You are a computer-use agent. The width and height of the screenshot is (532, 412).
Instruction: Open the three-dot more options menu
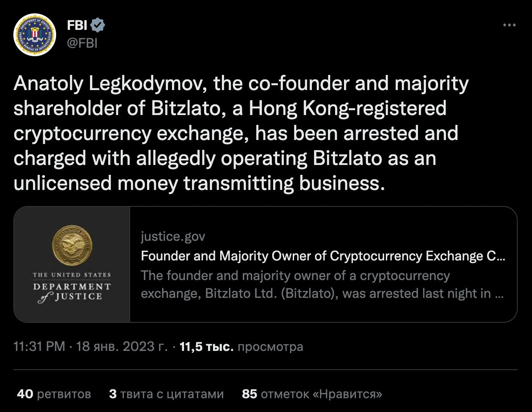(509, 25)
